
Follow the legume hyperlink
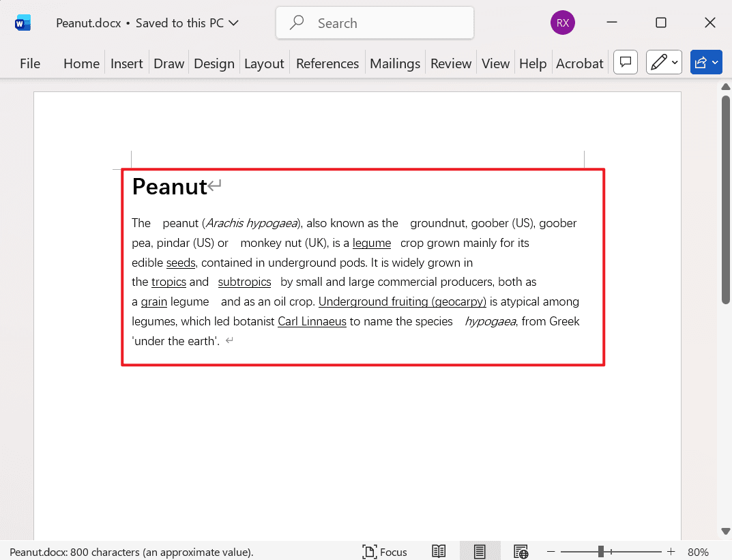tap(372, 243)
